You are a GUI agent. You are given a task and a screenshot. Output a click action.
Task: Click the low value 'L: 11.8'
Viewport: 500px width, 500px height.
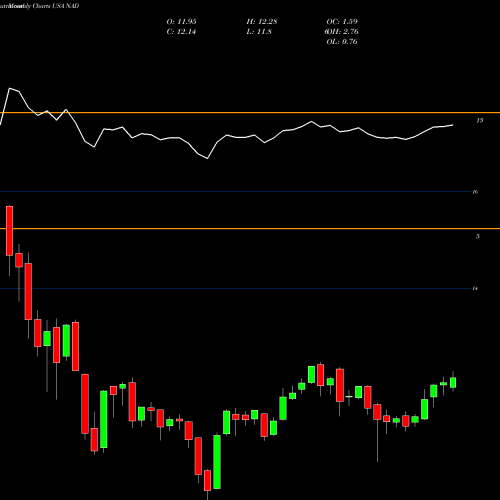[x=259, y=32]
